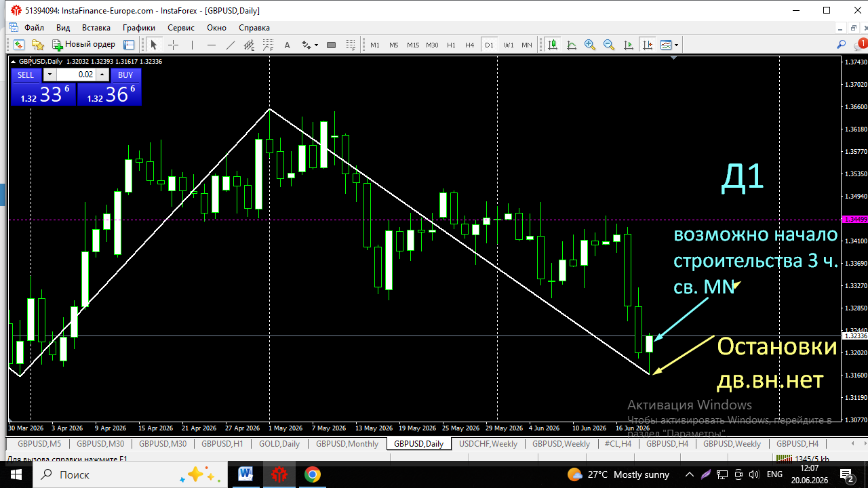868x488 pixels.
Task: Toggle chart auto-scroll
Action: [x=629, y=45]
